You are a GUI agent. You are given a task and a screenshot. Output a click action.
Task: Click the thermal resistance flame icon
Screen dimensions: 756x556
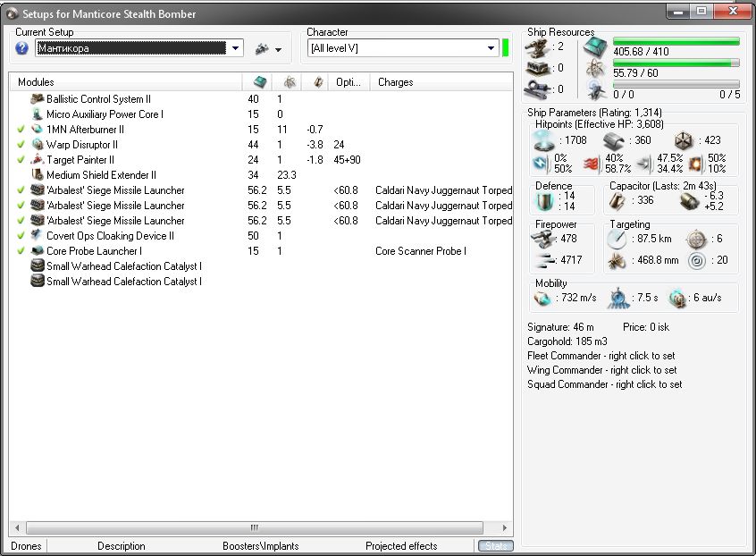pyautogui.click(x=593, y=164)
